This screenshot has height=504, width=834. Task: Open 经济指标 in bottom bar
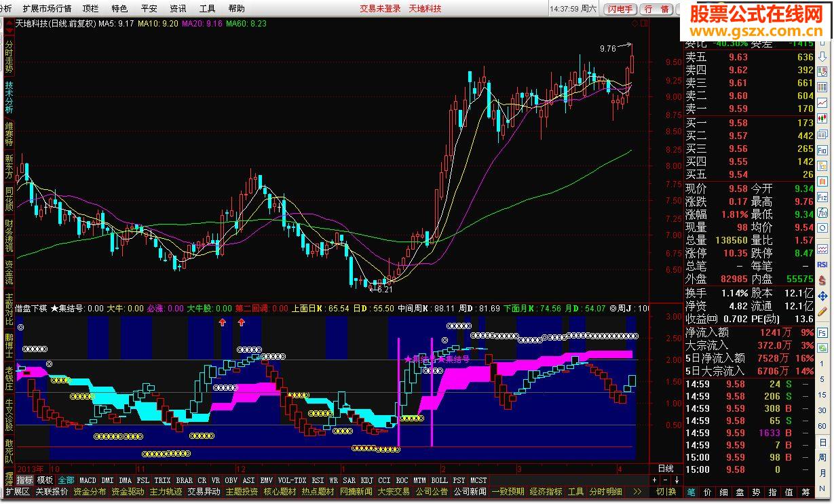(x=546, y=492)
